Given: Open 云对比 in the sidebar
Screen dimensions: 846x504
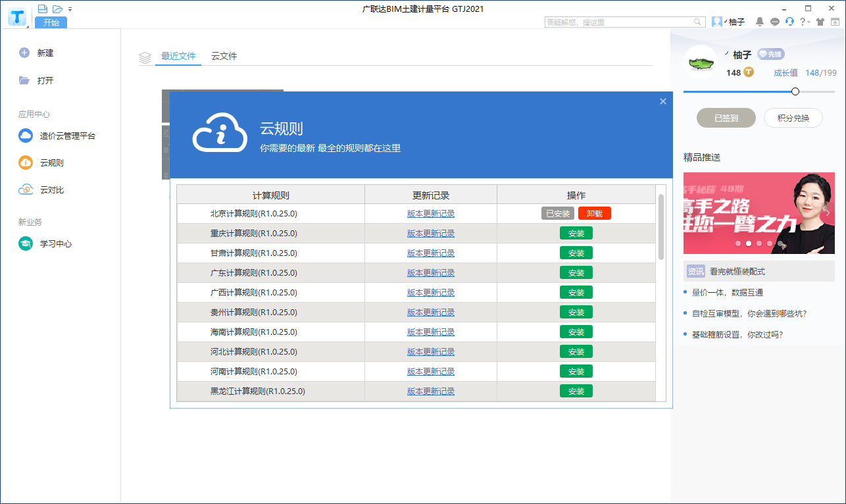Looking at the screenshot, I should (x=41, y=189).
